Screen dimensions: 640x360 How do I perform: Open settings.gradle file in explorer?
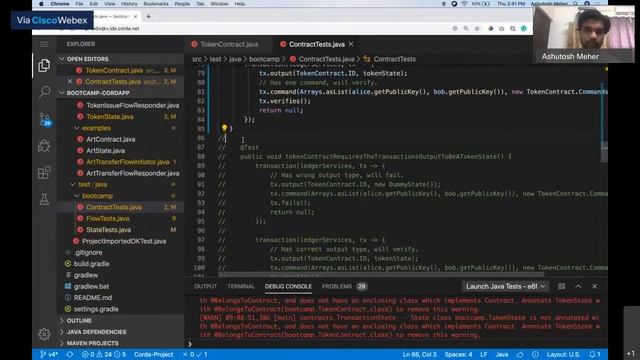click(96, 309)
